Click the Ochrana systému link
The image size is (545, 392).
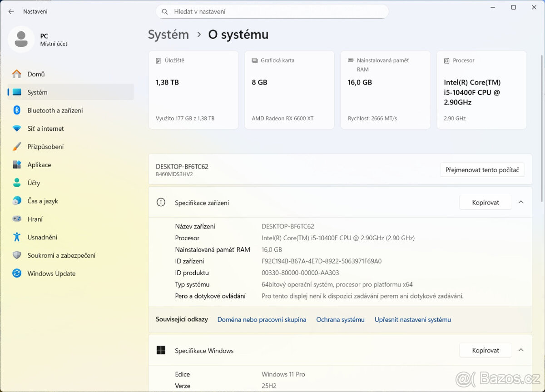pos(340,319)
